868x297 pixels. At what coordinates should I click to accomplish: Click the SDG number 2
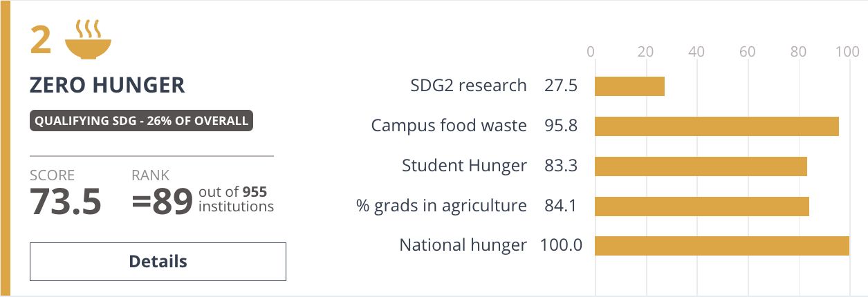pos(41,40)
